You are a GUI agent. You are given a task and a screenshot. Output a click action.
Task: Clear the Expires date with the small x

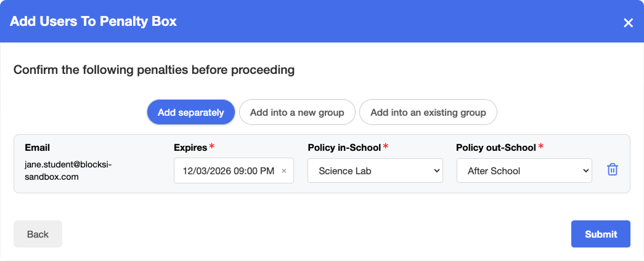click(x=284, y=171)
